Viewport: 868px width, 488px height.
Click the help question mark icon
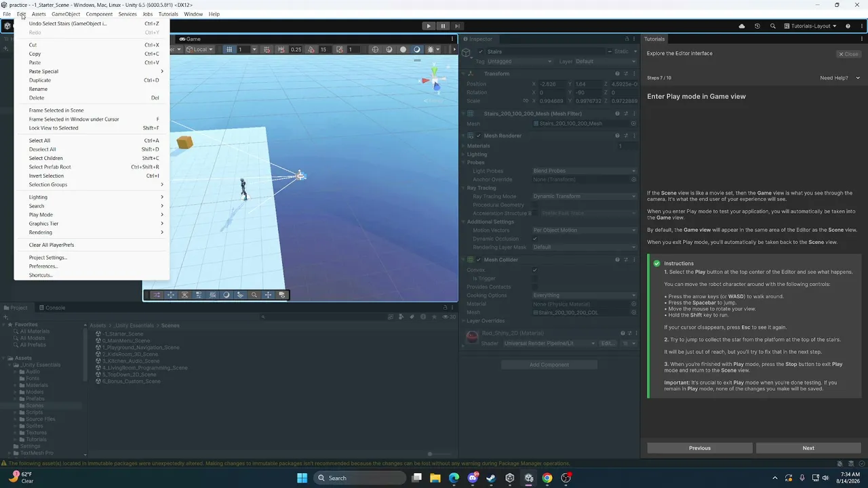click(847, 26)
